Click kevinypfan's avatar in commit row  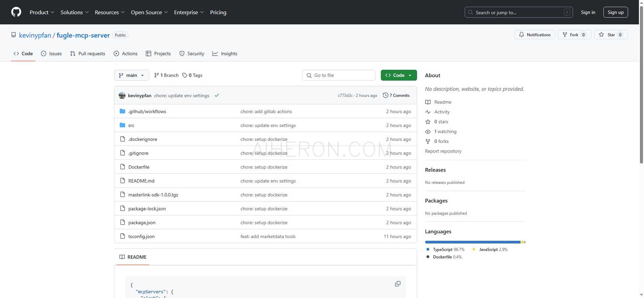[x=122, y=95]
